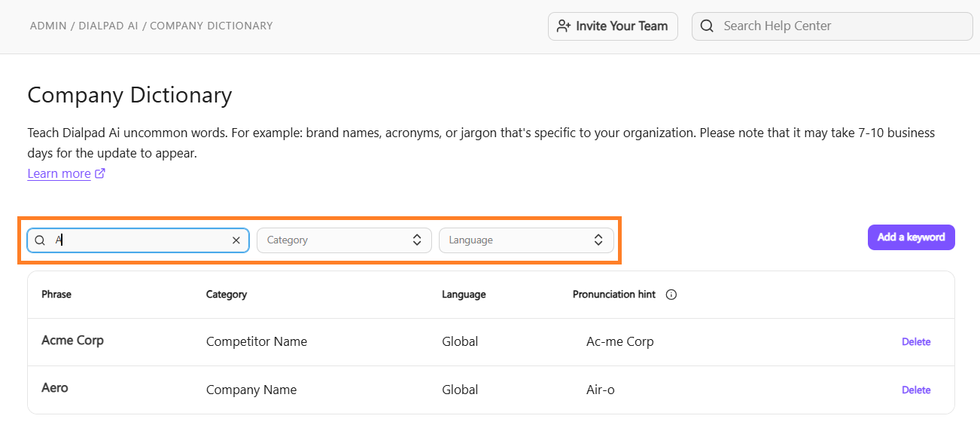Open the Language filter dropdown

pyautogui.click(x=526, y=240)
